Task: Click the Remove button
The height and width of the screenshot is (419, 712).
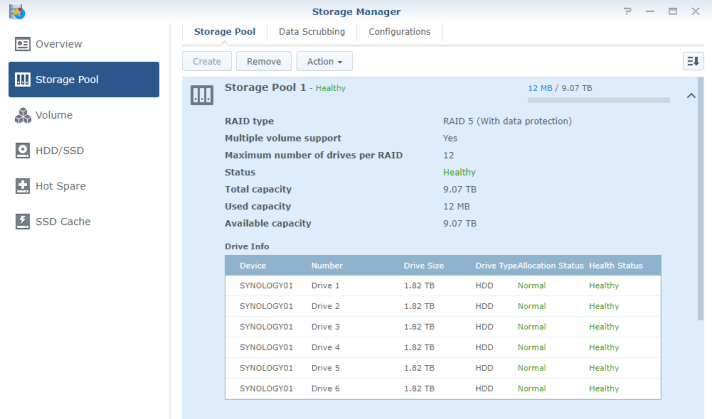Action: click(264, 61)
